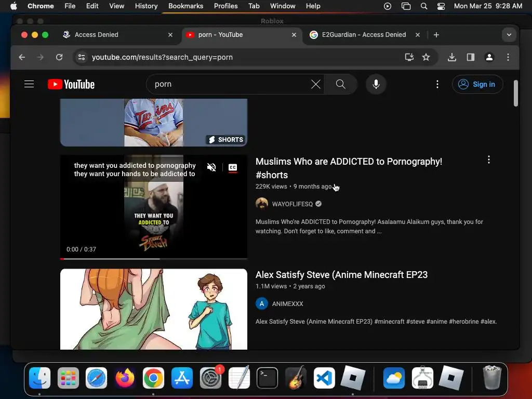This screenshot has width=532, height=399.
Task: Seek using the video preview progress bar
Action: pyautogui.click(x=154, y=259)
